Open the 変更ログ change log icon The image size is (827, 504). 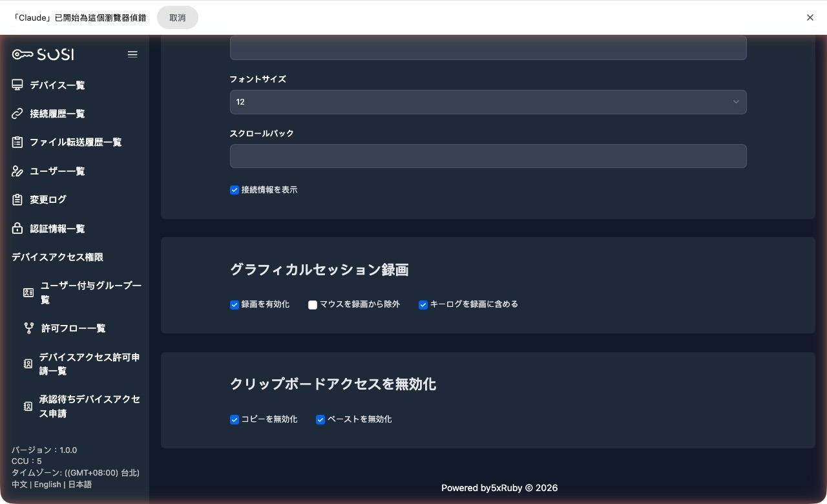click(17, 199)
